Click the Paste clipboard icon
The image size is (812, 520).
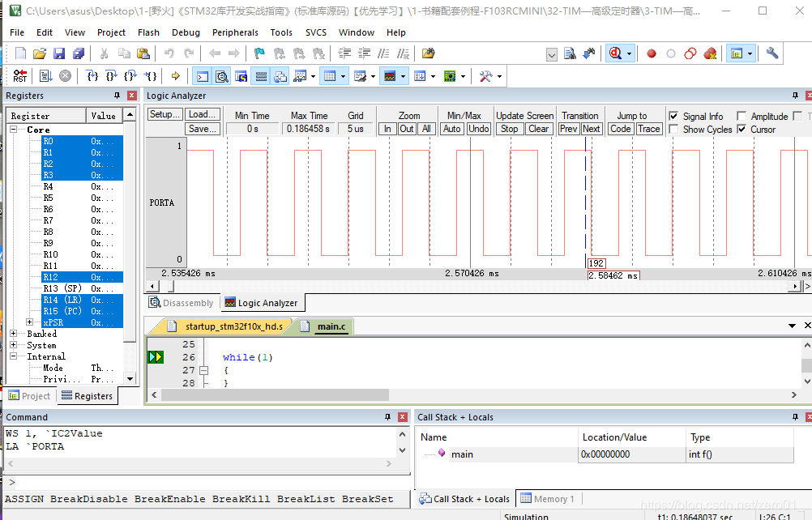coord(143,53)
